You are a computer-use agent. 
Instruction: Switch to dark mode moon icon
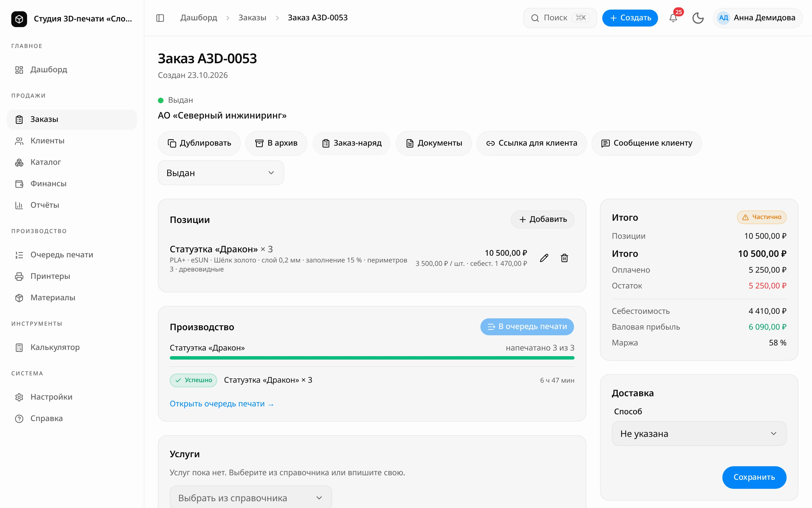coord(698,18)
